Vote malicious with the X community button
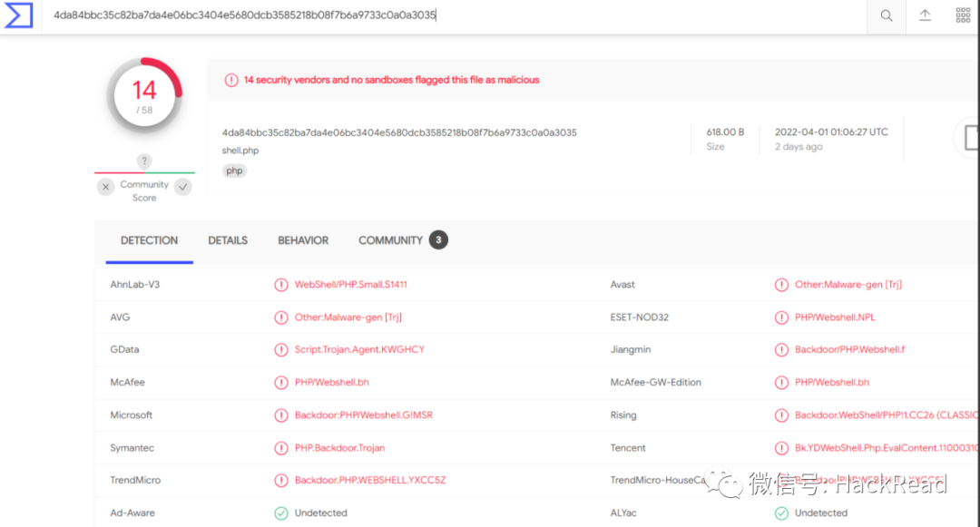Image resolution: width=980 pixels, height=527 pixels. tap(105, 187)
